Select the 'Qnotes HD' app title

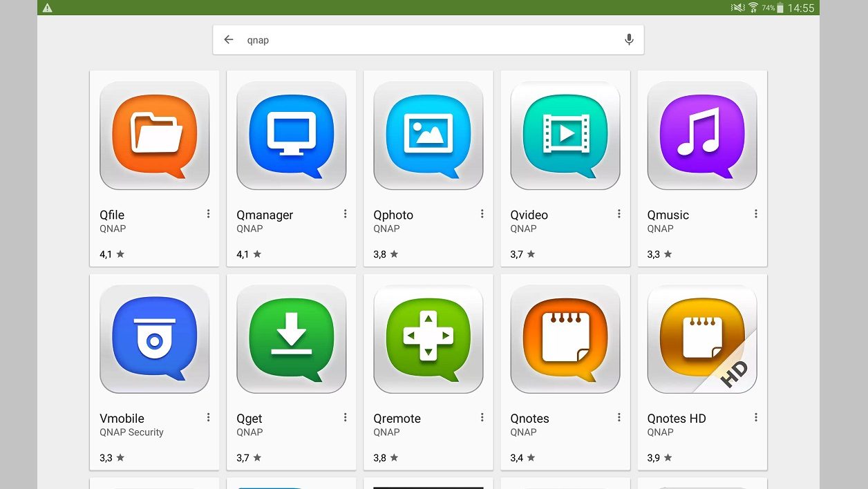[x=677, y=419]
